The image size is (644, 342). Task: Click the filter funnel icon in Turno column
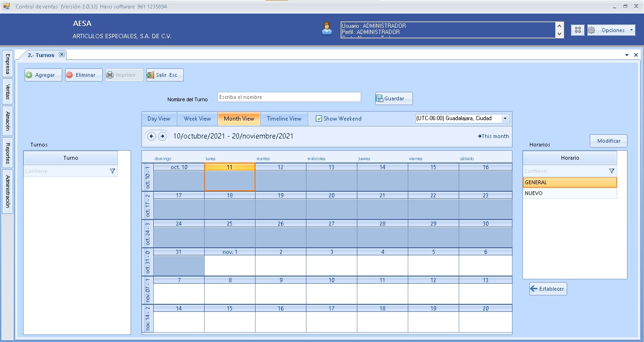tap(112, 171)
